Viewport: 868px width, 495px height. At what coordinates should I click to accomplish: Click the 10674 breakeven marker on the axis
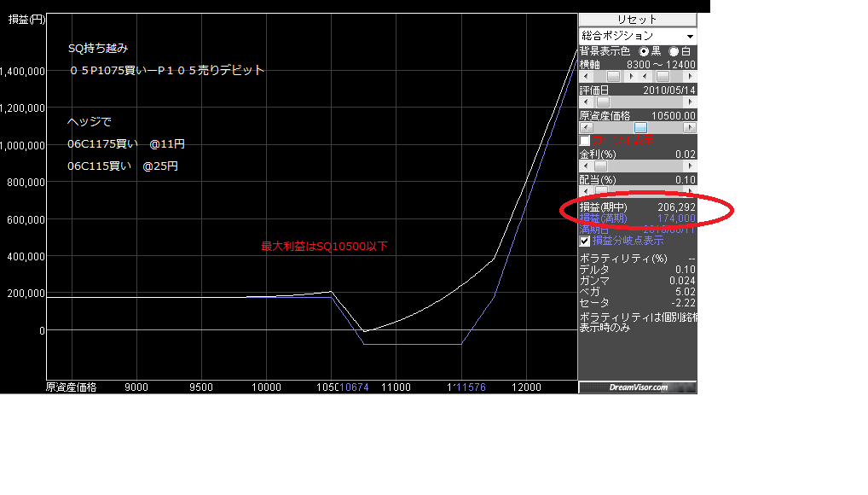(x=353, y=387)
